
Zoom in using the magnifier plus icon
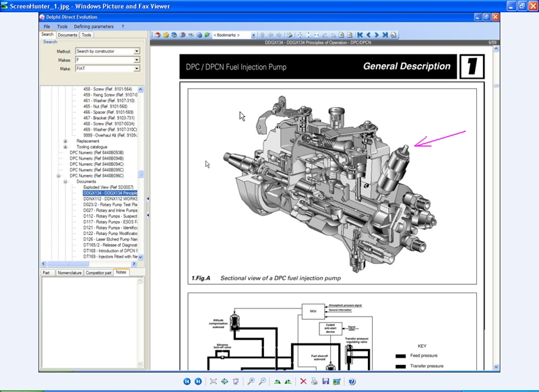click(251, 381)
